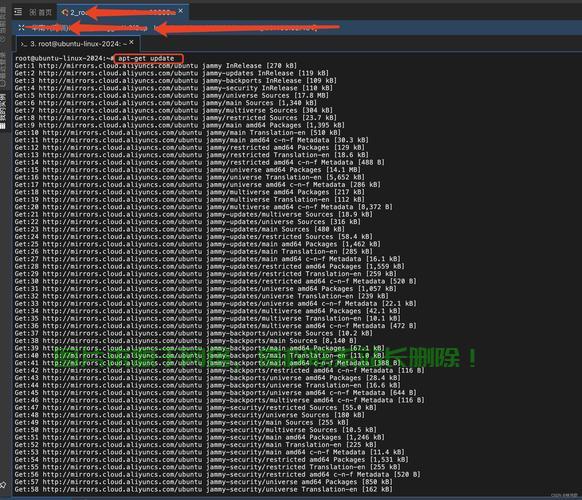Viewport: 582px width, 500px height.
Task: Click line Get:50 jammy-security/multiverse Sources
Action: (196, 429)
